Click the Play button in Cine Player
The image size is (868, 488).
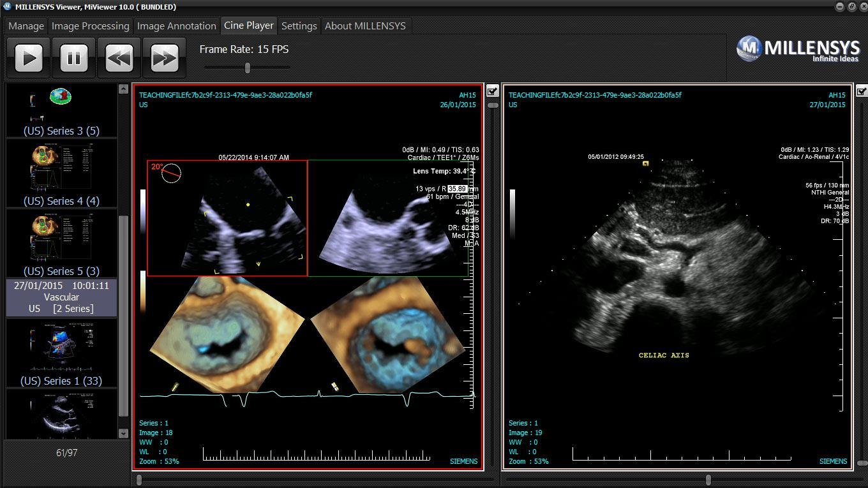pyautogui.click(x=29, y=58)
